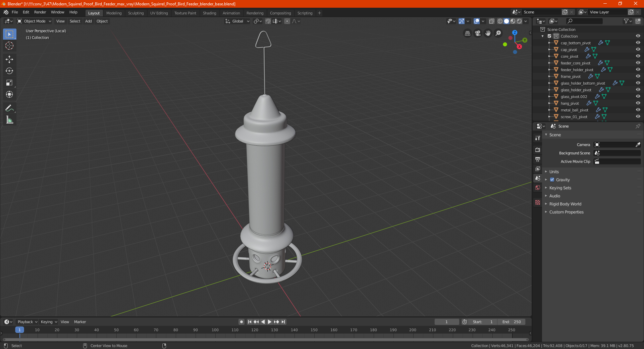This screenshot has height=349, width=644.
Task: Hide hang_pivot using its eye icon
Action: [x=638, y=103]
